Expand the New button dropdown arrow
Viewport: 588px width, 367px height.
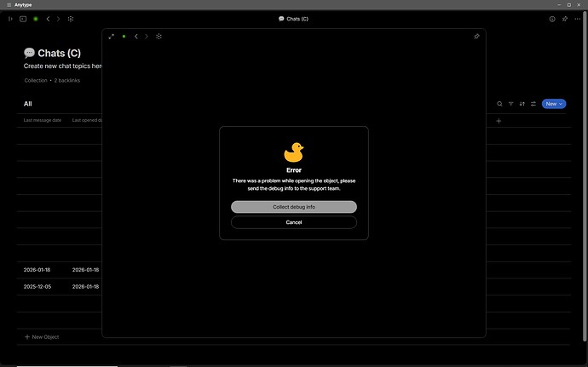[x=561, y=104]
